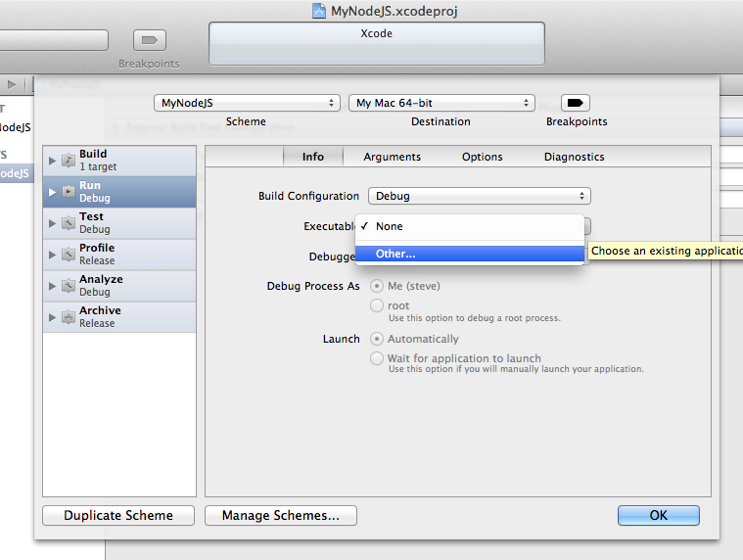The width and height of the screenshot is (743, 560).
Task: Click the Scheme label under the popup
Action: pyautogui.click(x=246, y=121)
